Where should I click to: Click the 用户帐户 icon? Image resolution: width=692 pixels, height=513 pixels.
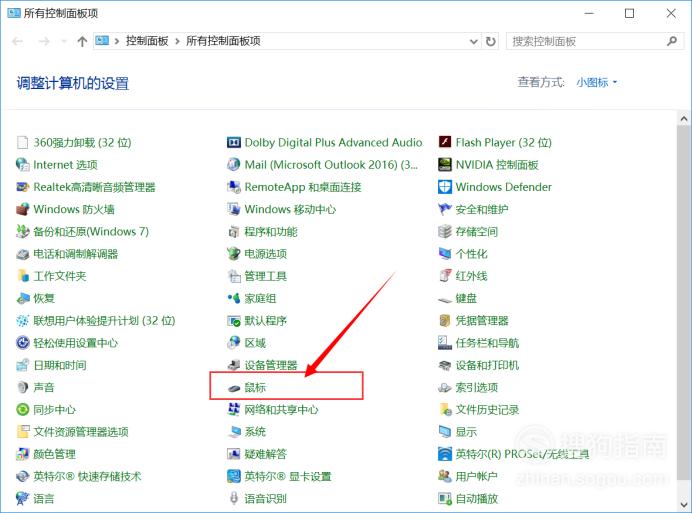pyautogui.click(x=445, y=476)
